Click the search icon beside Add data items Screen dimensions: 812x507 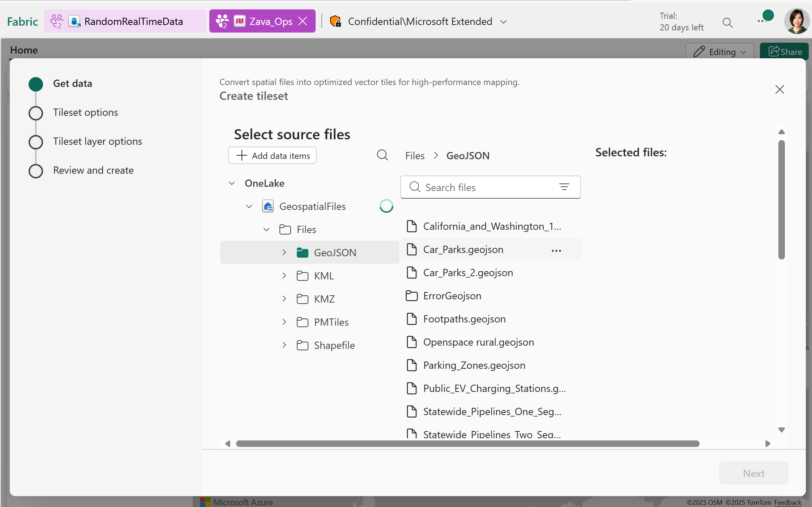(382, 155)
